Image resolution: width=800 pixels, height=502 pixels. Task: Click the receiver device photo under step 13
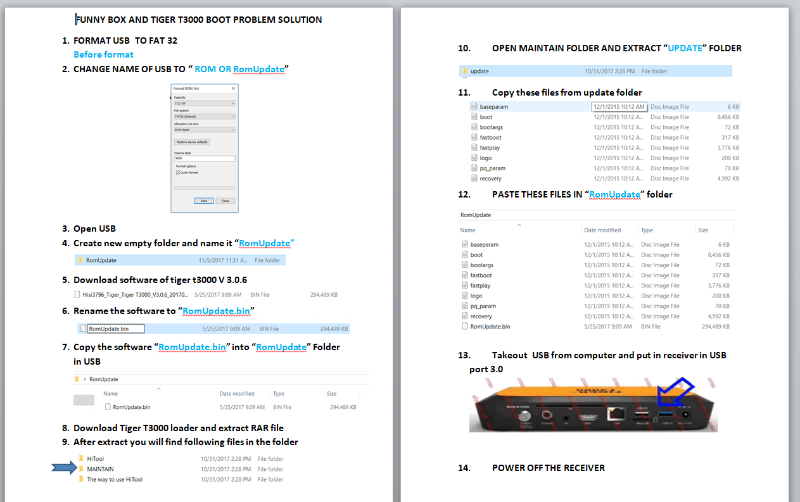point(593,405)
